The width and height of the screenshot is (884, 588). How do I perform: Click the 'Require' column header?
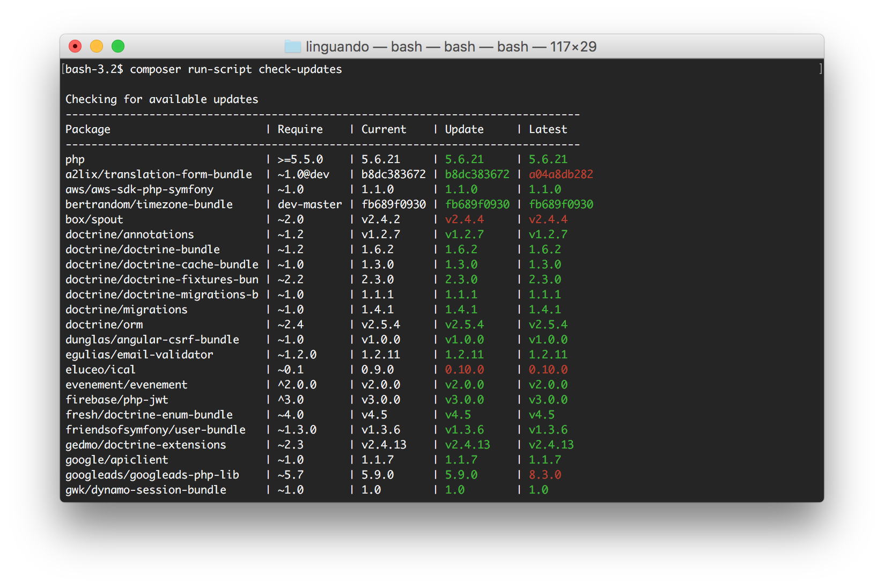click(300, 129)
